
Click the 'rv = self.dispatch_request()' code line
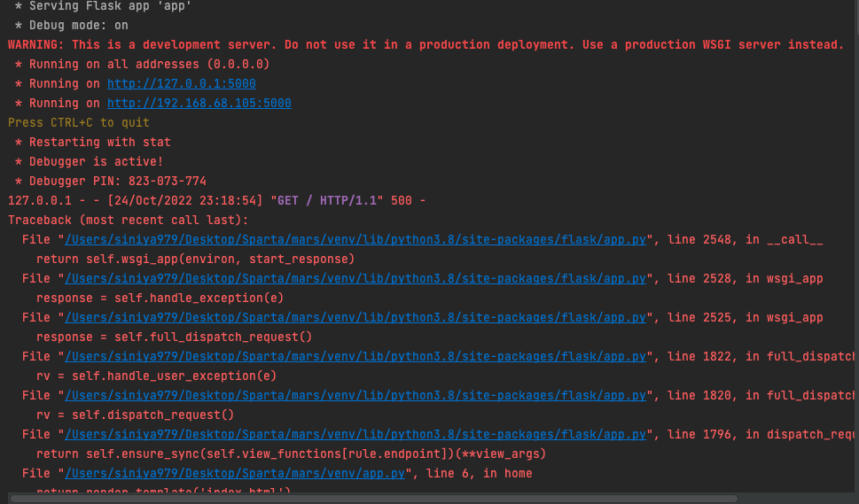click(136, 415)
